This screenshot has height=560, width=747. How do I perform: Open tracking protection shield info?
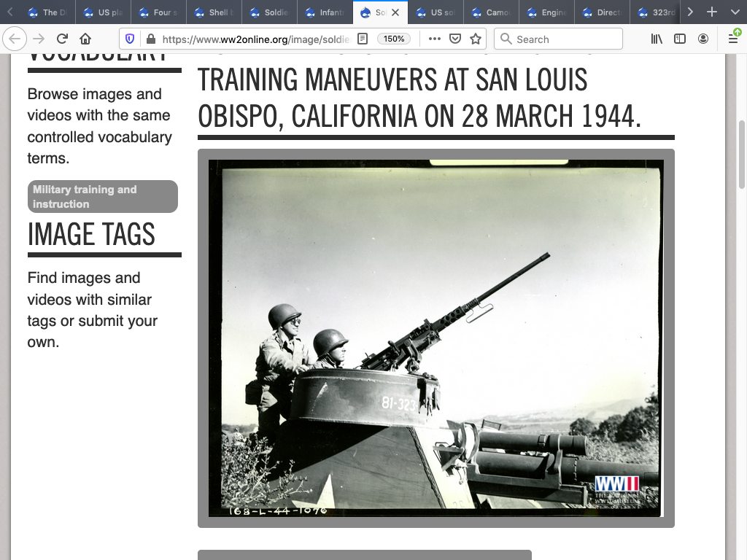[x=130, y=39]
